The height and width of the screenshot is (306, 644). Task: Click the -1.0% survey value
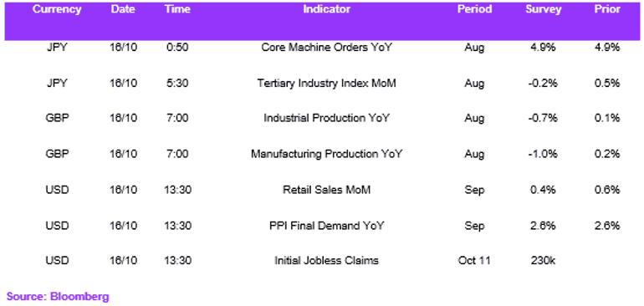coord(543,155)
